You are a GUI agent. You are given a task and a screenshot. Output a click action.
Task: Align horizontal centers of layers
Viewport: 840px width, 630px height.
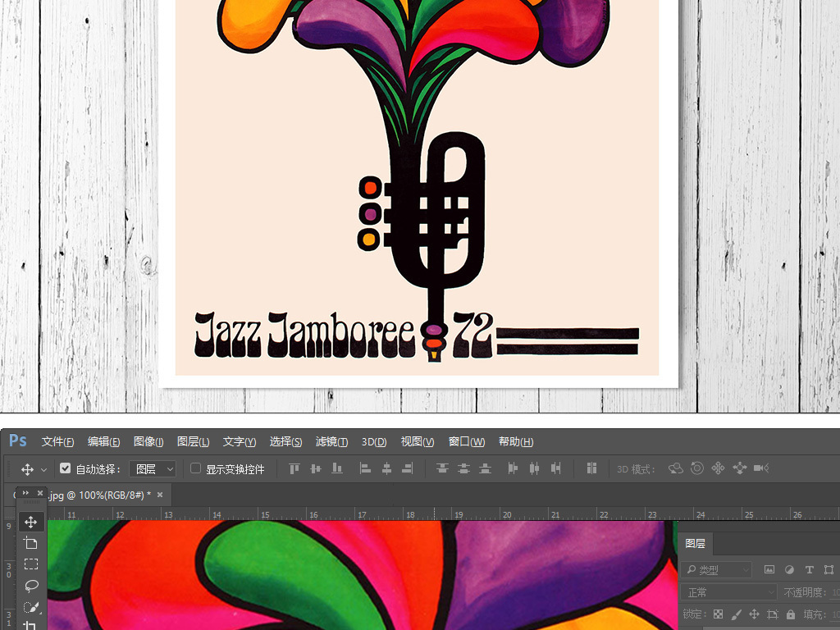[386, 468]
